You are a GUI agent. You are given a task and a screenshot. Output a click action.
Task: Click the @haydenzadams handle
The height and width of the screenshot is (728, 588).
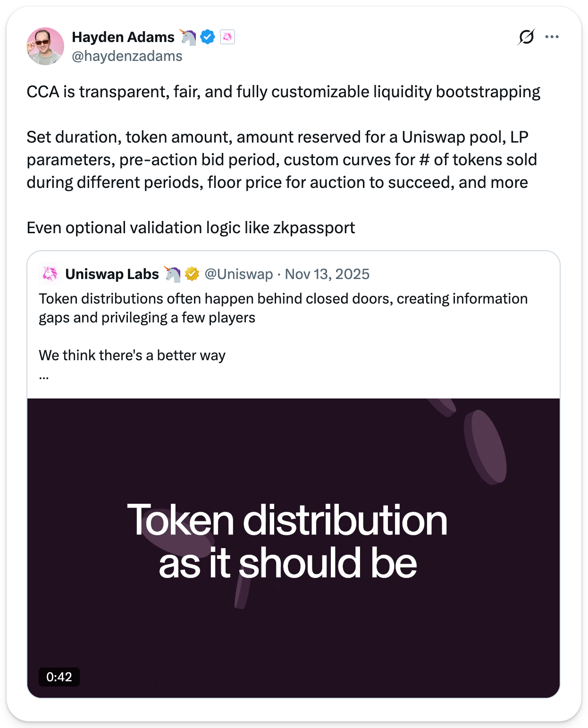pyautogui.click(x=127, y=56)
